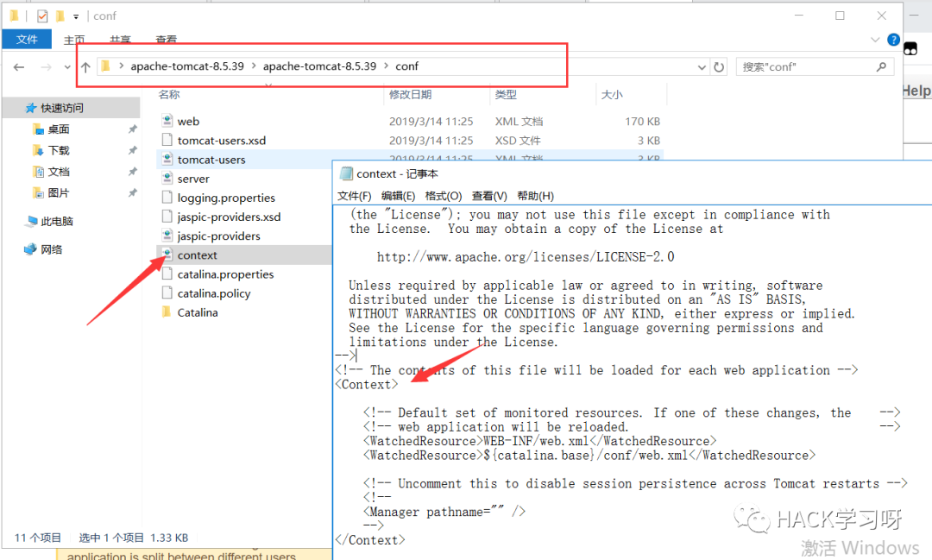Screen dimensions: 932x560
Task: Select the catalina.properties file
Action: click(225, 274)
